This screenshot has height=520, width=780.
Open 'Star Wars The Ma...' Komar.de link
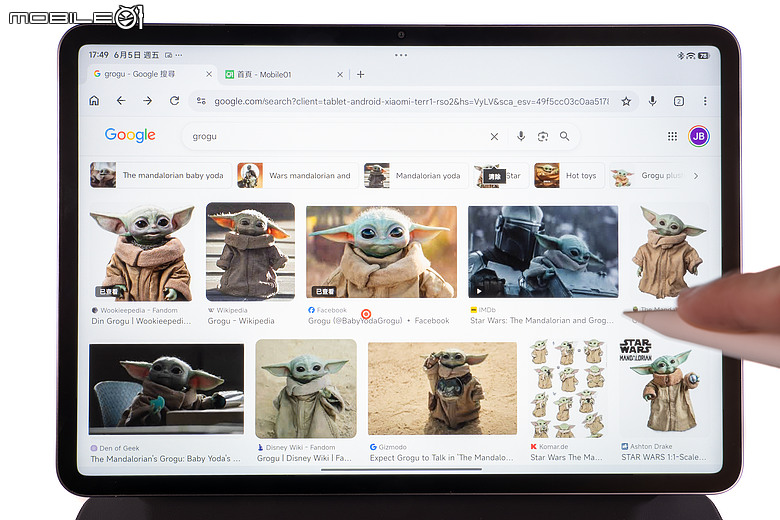566,457
